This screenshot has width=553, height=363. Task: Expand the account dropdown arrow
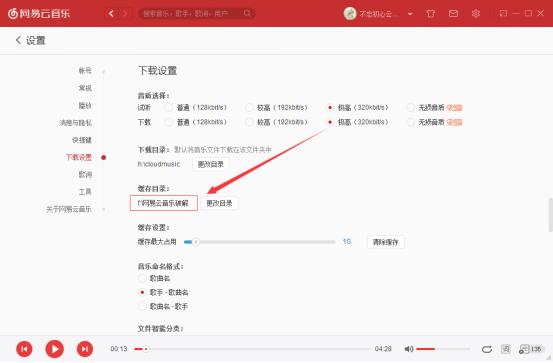coord(410,14)
